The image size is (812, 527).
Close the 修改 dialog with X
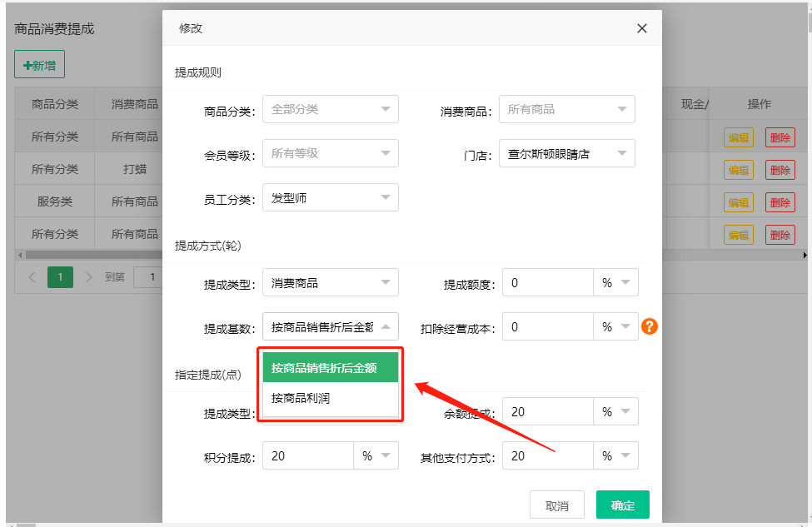point(642,28)
